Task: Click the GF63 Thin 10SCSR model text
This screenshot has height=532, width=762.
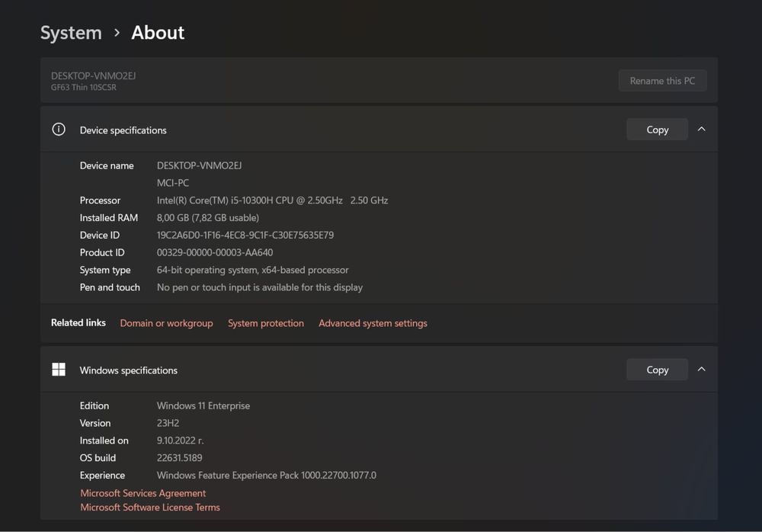Action: (x=84, y=88)
